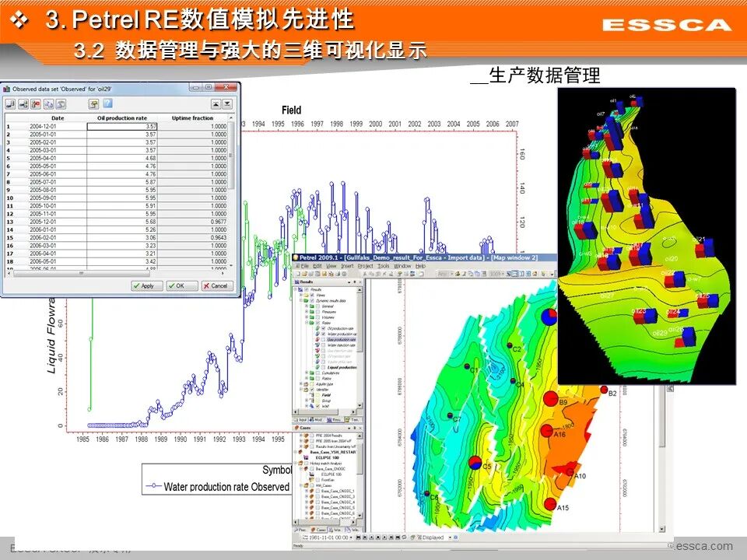Click well label A16 on the map
This screenshot has width=747, height=560.
[x=559, y=434]
